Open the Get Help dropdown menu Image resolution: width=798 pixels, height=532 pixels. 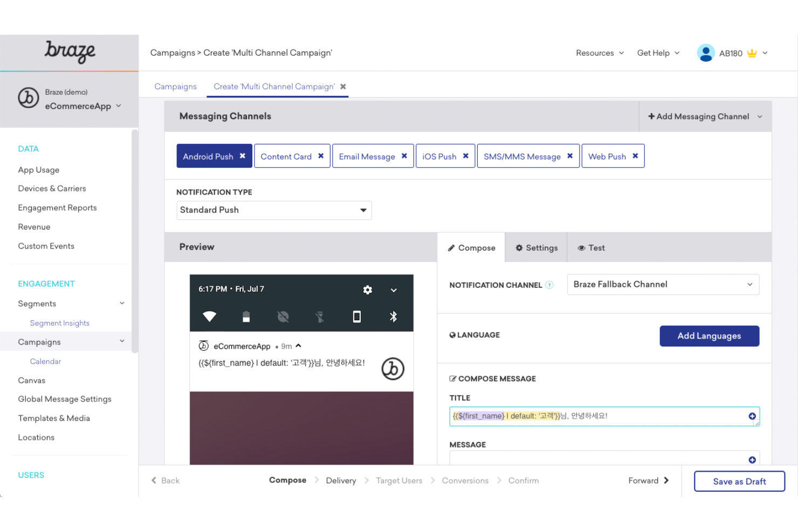(x=658, y=53)
